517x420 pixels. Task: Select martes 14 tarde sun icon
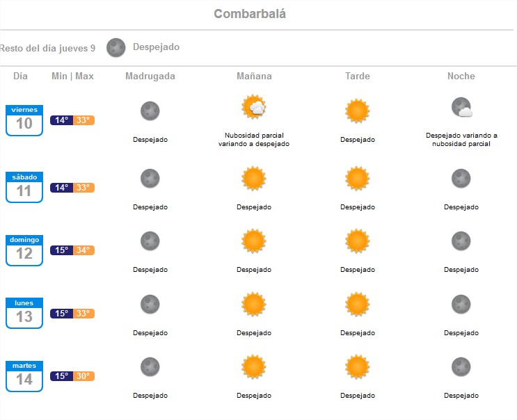pyautogui.click(x=358, y=366)
